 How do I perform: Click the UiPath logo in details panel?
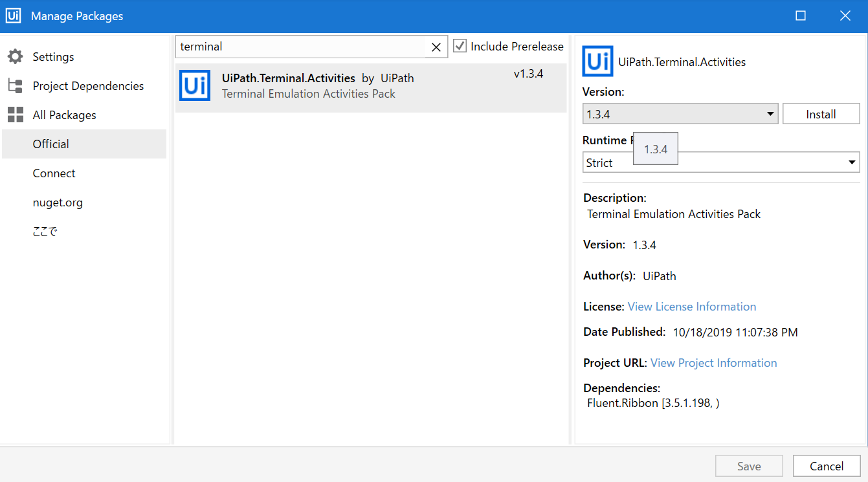pos(597,61)
